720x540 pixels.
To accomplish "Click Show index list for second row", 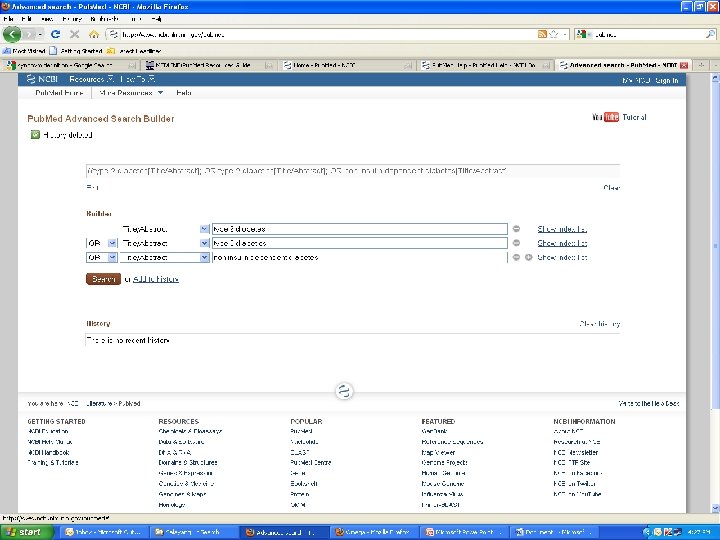I will pos(562,243).
